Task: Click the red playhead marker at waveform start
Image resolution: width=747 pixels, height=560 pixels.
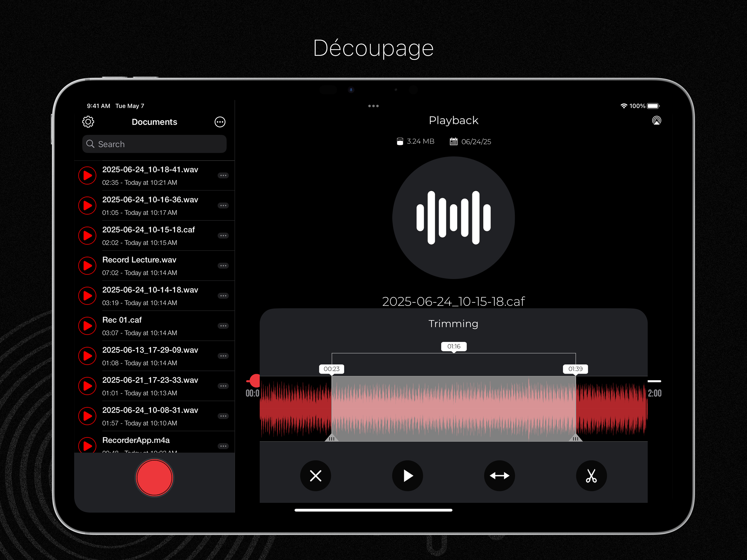Action: [254, 381]
